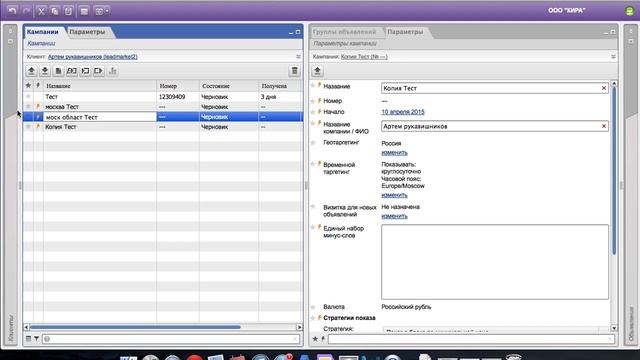Screen dimensions: 640x360
Task: Click изменить under Временной таргетинг
Action: click(394, 195)
